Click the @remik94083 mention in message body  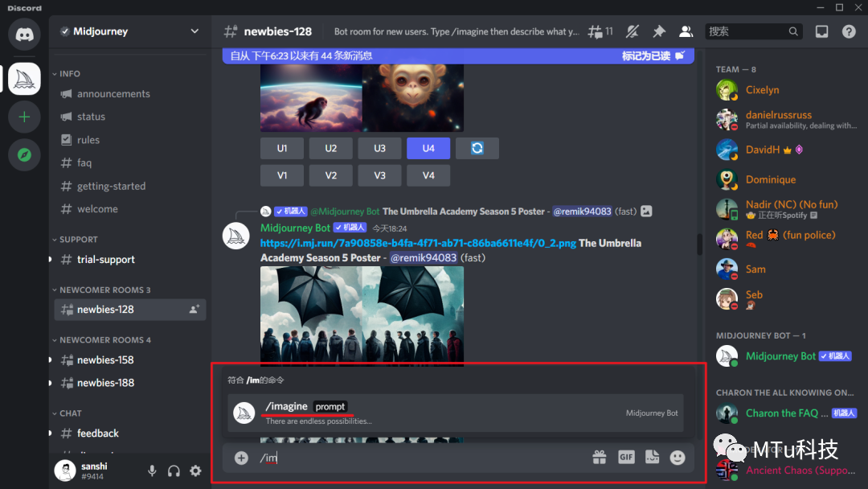pyautogui.click(x=424, y=257)
